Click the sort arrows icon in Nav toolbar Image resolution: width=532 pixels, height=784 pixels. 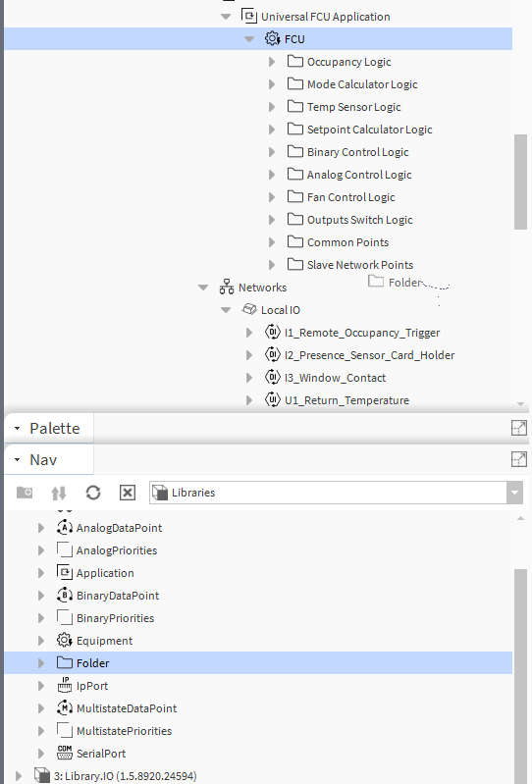59,493
